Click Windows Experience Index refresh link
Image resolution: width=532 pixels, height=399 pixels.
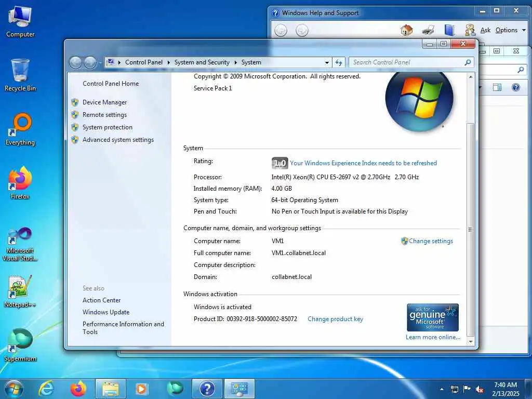point(363,163)
